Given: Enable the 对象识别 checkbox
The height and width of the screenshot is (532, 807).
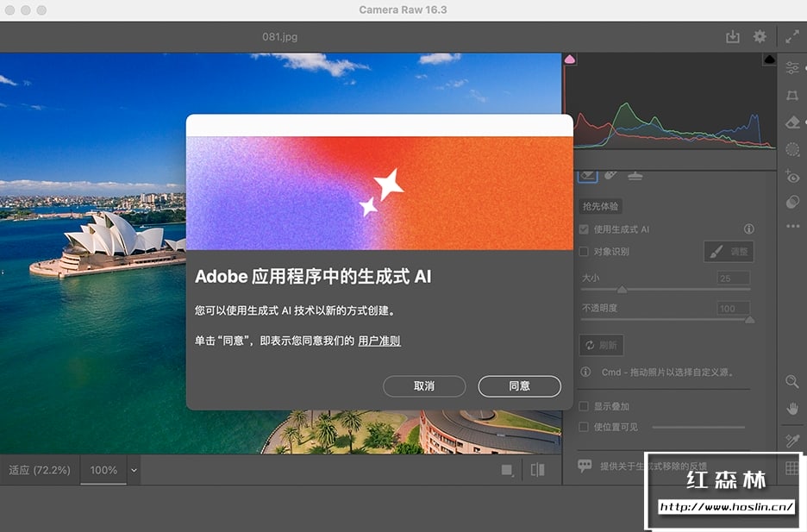Looking at the screenshot, I should click(x=584, y=252).
